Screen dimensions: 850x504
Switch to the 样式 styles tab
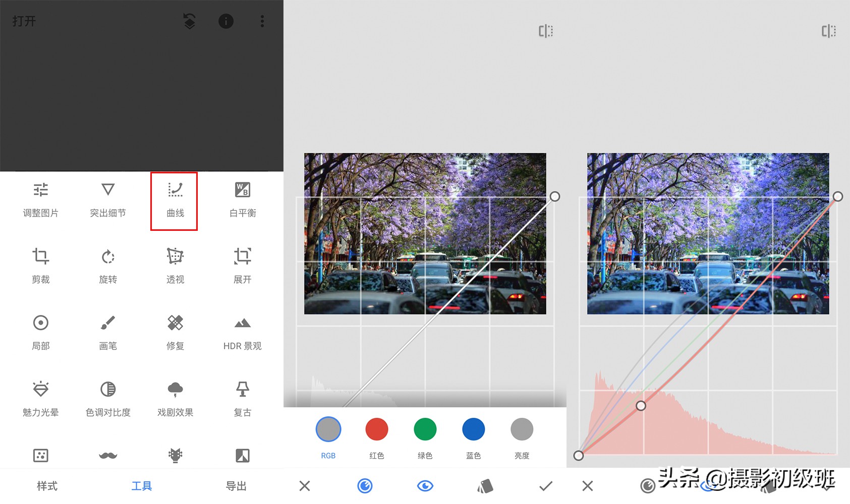pyautogui.click(x=47, y=486)
